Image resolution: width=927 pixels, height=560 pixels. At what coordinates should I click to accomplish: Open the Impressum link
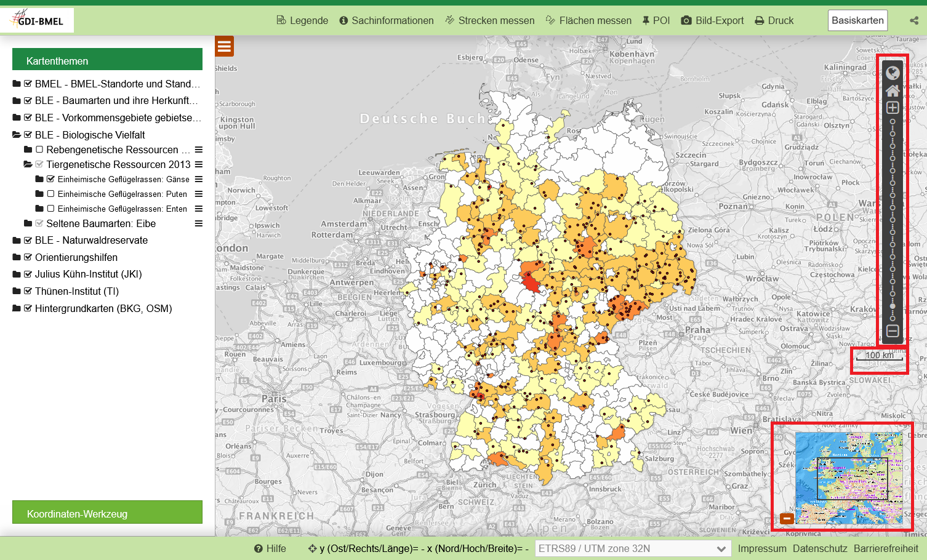762,548
